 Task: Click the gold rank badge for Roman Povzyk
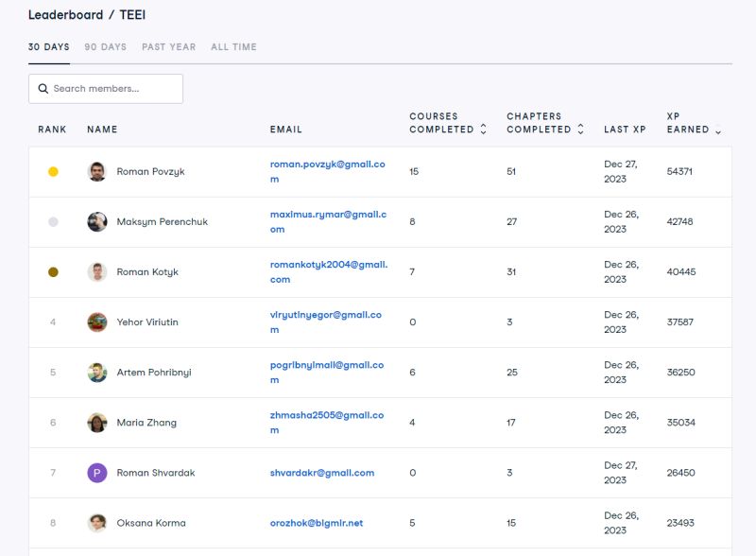click(53, 172)
